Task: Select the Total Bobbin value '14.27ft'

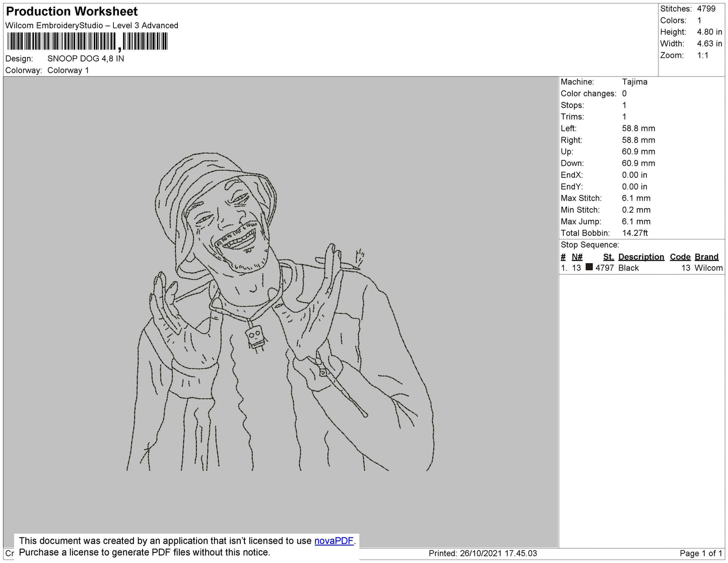Action: (x=635, y=233)
